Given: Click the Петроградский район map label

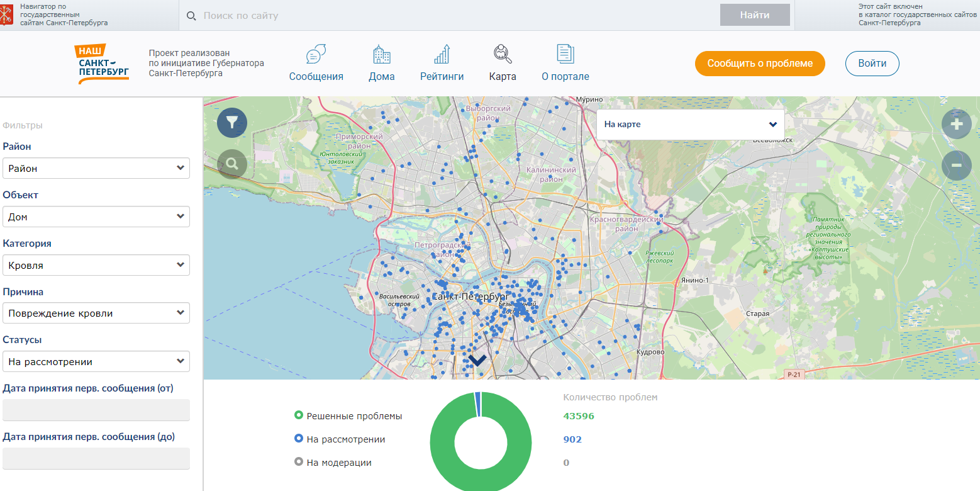Looking at the screenshot, I should click(442, 249).
